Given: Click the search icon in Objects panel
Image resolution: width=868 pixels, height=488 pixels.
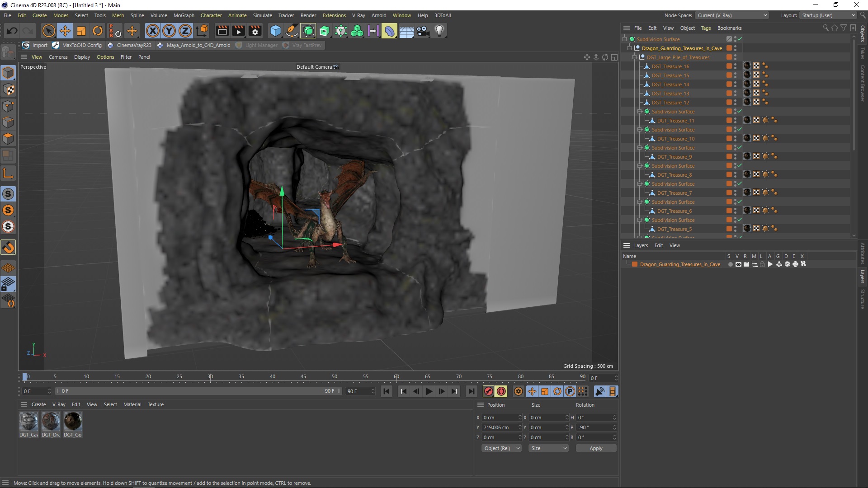Looking at the screenshot, I should point(826,28).
